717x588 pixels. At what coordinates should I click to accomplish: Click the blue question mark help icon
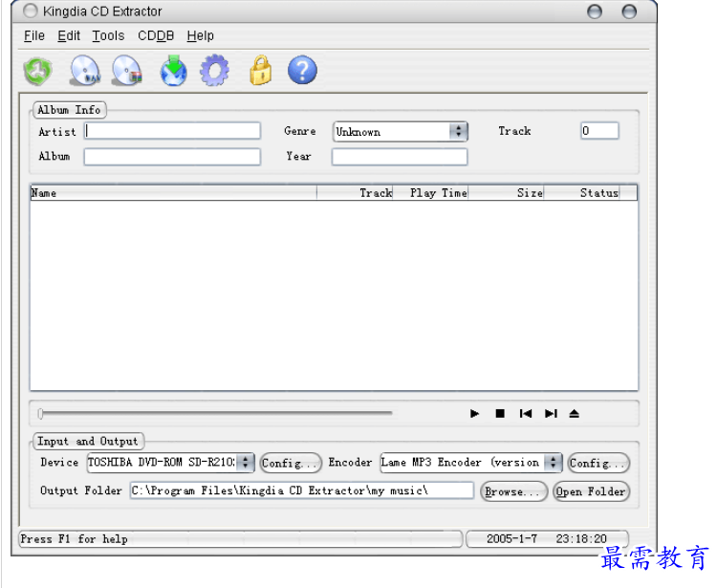pos(302,71)
